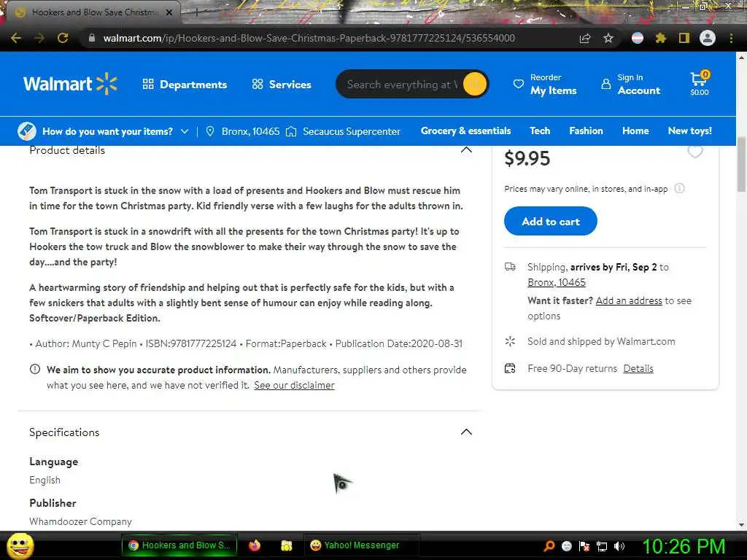Open Grocery & essentials category
This screenshot has height=560, width=747.
click(465, 131)
